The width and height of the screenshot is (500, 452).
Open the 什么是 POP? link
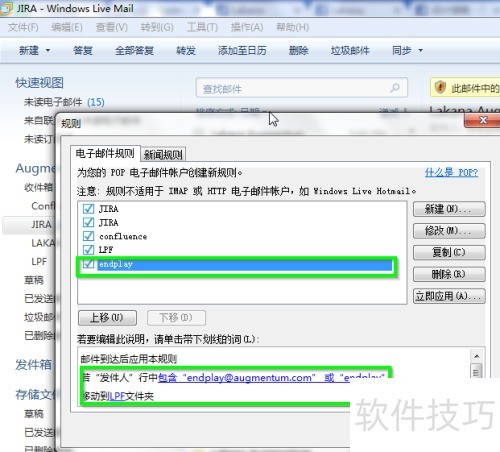point(451,173)
